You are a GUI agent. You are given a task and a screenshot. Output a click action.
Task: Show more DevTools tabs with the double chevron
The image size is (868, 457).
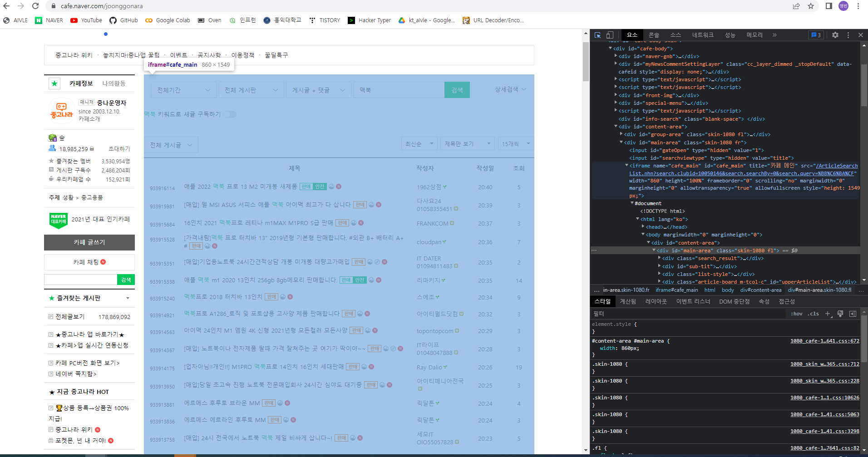tap(774, 35)
